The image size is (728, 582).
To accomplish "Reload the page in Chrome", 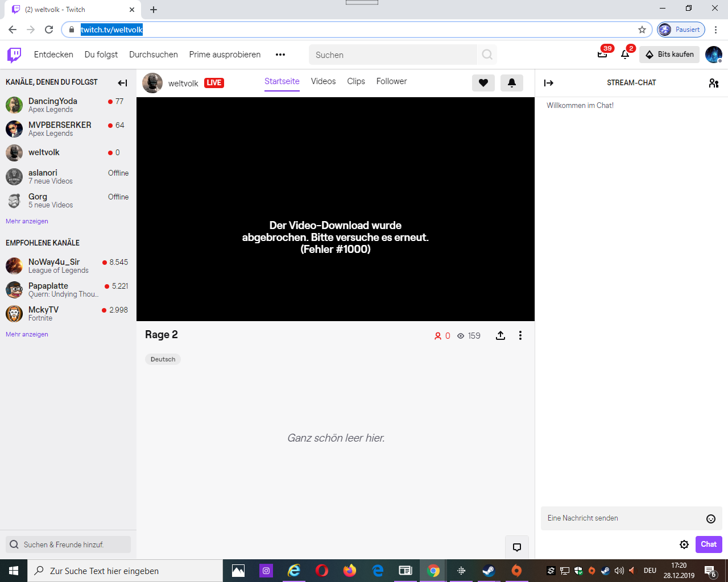I will point(49,30).
